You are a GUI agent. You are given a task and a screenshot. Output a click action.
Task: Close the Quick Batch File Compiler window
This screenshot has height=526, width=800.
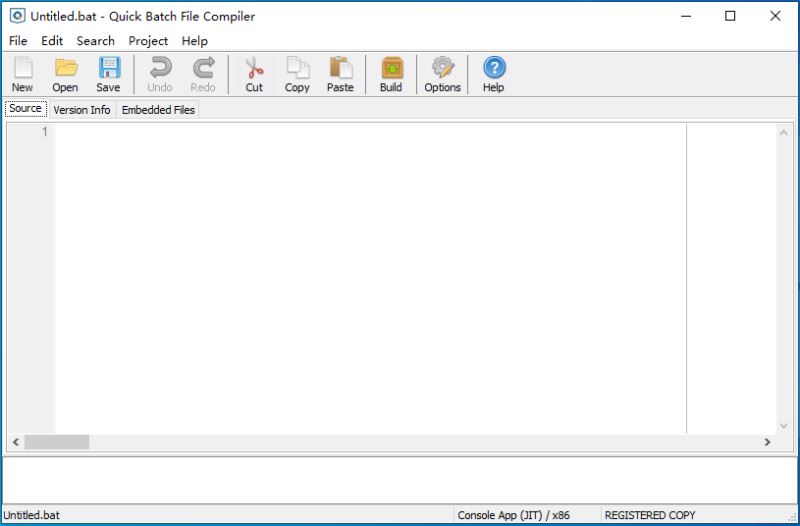tap(775, 16)
